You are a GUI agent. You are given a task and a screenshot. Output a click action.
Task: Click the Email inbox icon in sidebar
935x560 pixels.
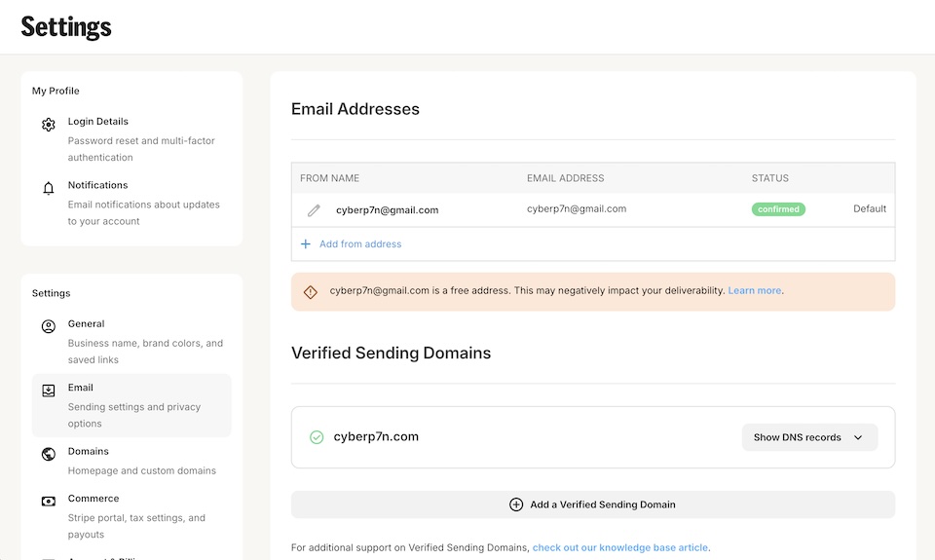49,391
